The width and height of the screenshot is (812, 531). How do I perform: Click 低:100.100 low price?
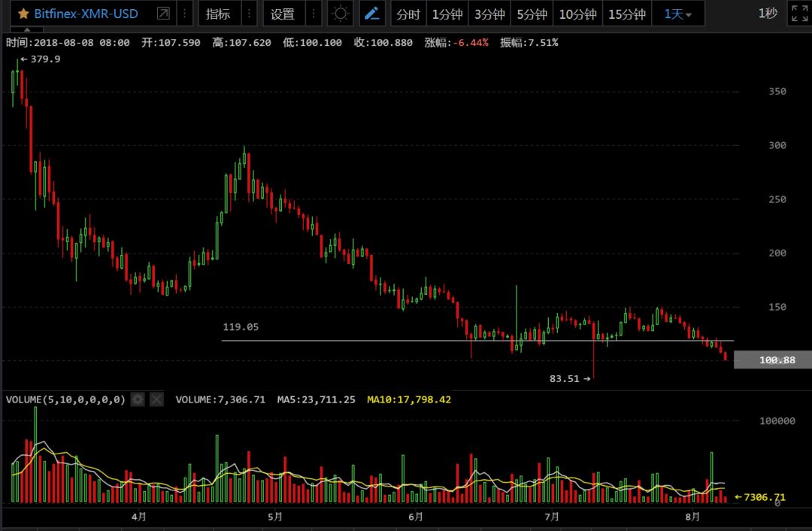(312, 42)
